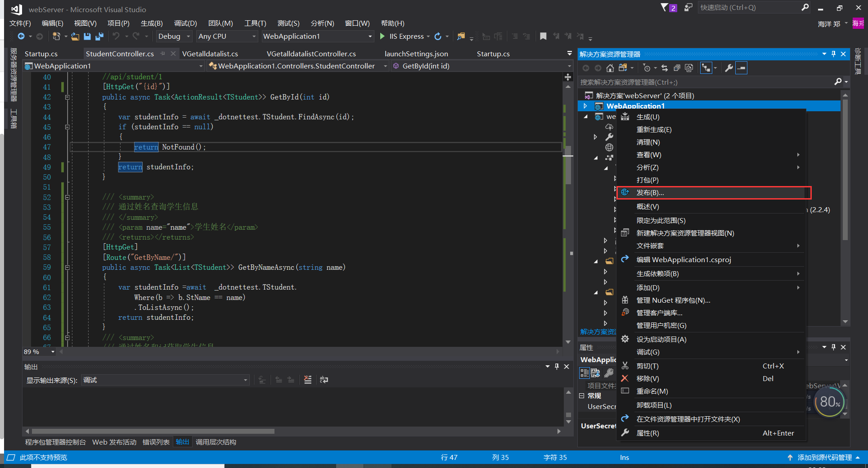Click Solution Explorer search magnifier icon
The image size is (868, 468).
838,82
